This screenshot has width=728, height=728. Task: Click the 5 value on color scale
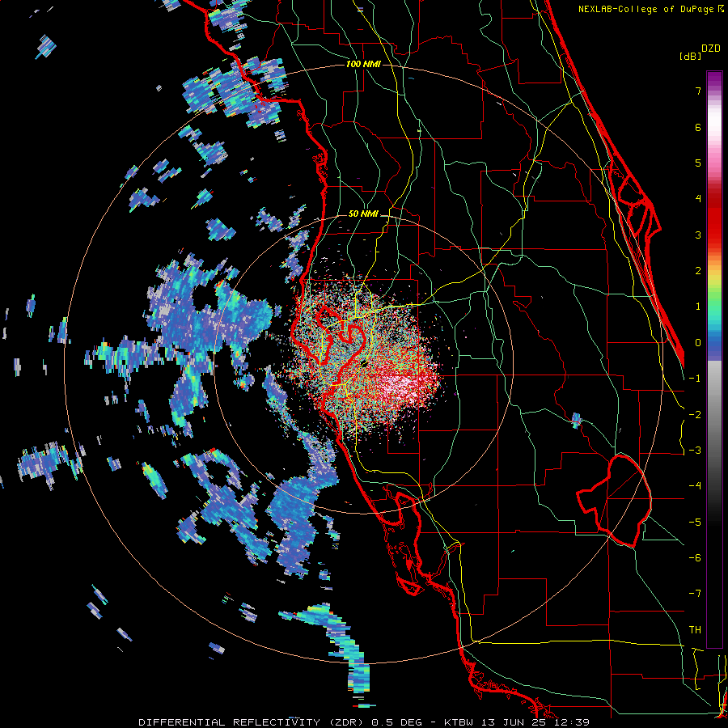(x=698, y=163)
